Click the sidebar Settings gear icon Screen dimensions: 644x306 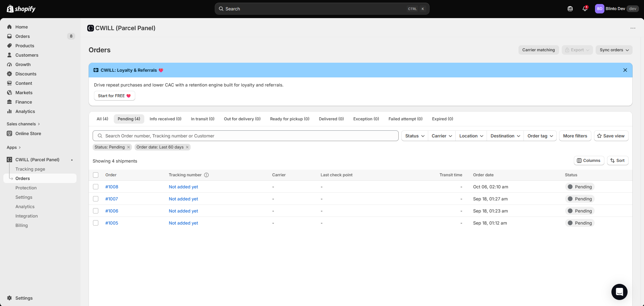click(x=9, y=298)
